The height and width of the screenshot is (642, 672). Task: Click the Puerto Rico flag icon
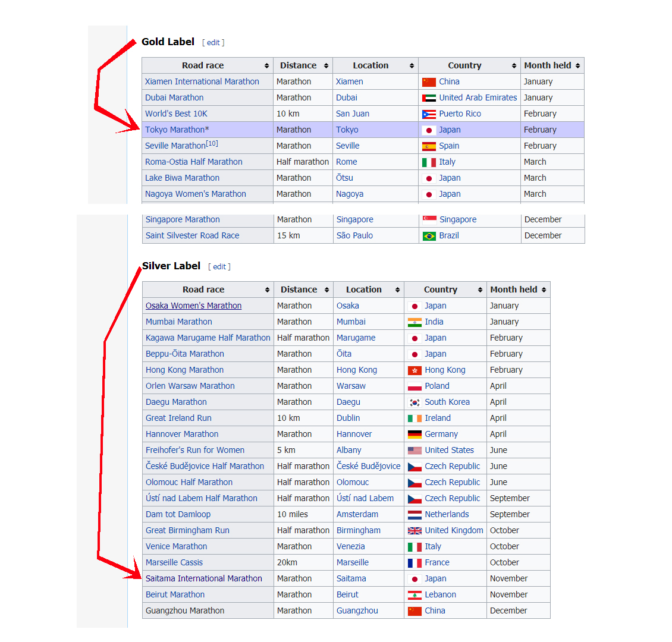point(429,114)
